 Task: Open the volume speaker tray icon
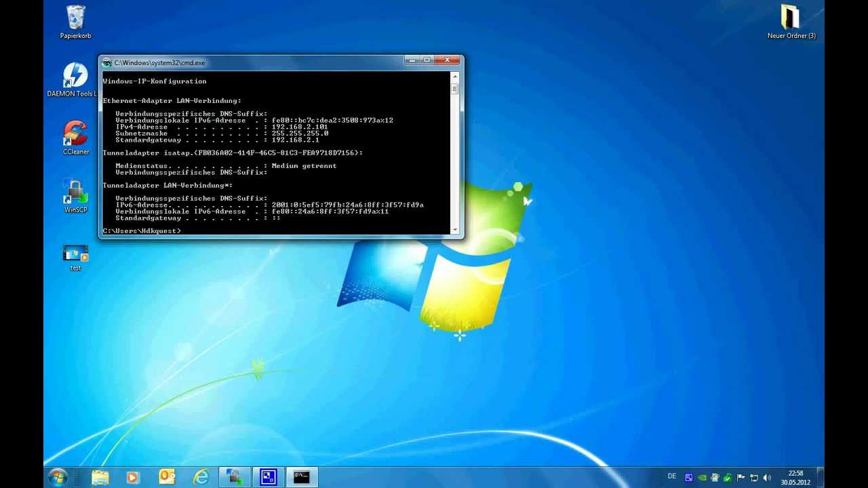click(x=766, y=478)
